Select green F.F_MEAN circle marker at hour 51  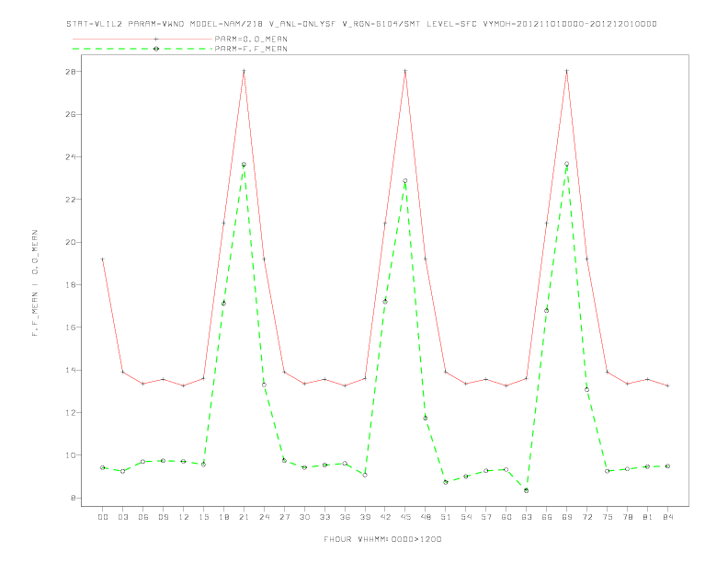[x=446, y=482]
